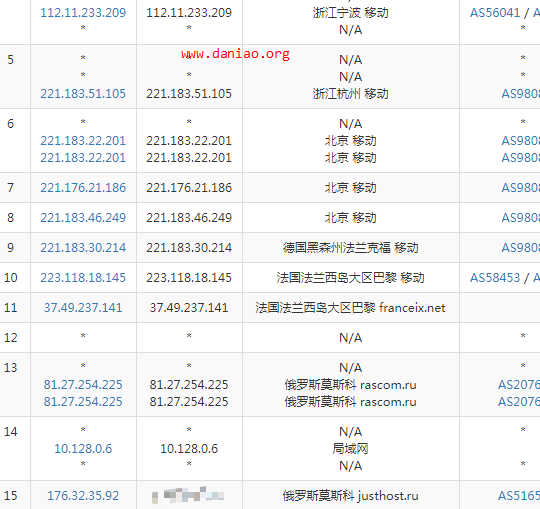Open the 176.32.35.92 link in hop 15
The height and width of the screenshot is (509, 540).
tap(83, 496)
